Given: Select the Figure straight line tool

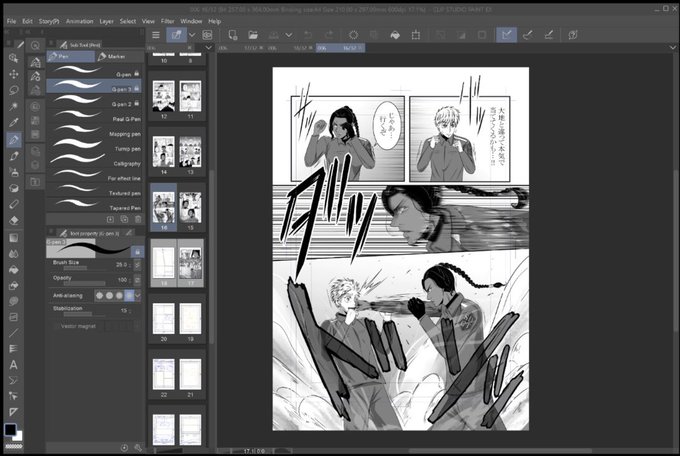Looking at the screenshot, I should click(13, 333).
